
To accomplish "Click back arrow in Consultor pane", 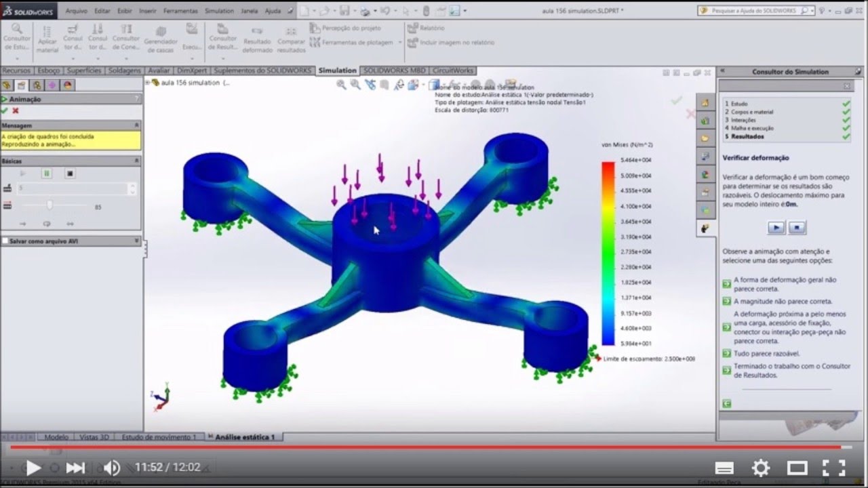I will tap(727, 403).
